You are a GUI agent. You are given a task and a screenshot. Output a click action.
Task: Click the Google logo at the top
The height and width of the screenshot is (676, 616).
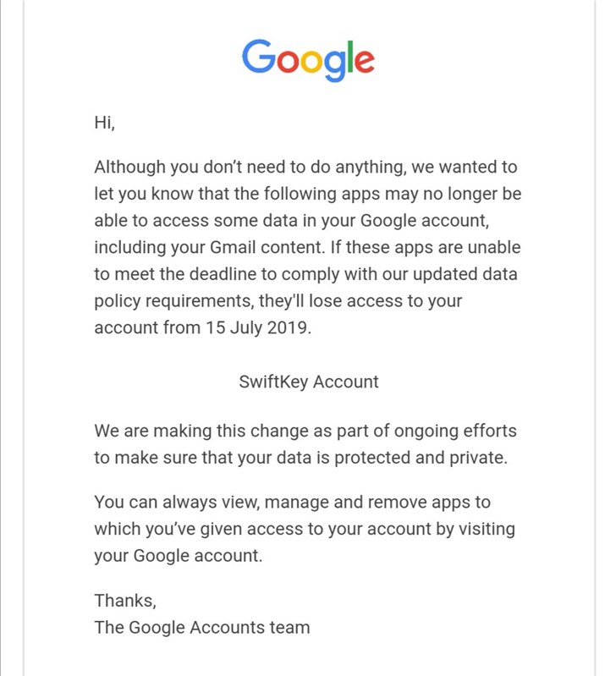click(x=308, y=58)
